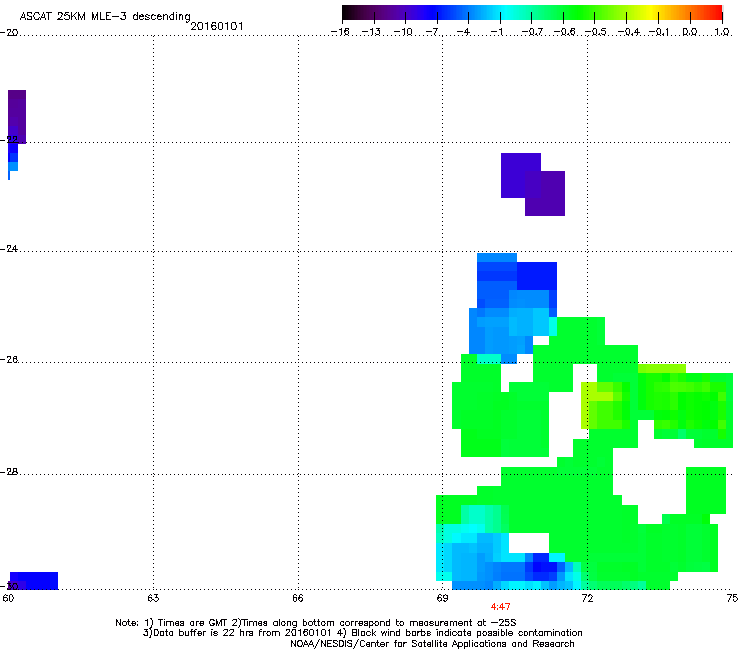Click the yellow-green patch near longitude 72

click(605, 405)
